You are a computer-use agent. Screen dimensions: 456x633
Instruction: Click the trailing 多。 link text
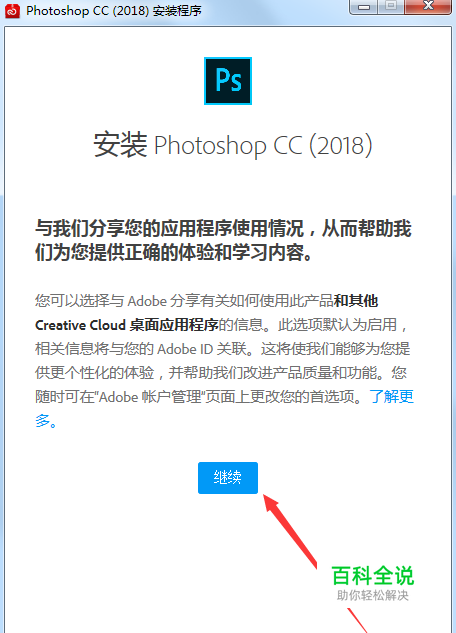46,421
